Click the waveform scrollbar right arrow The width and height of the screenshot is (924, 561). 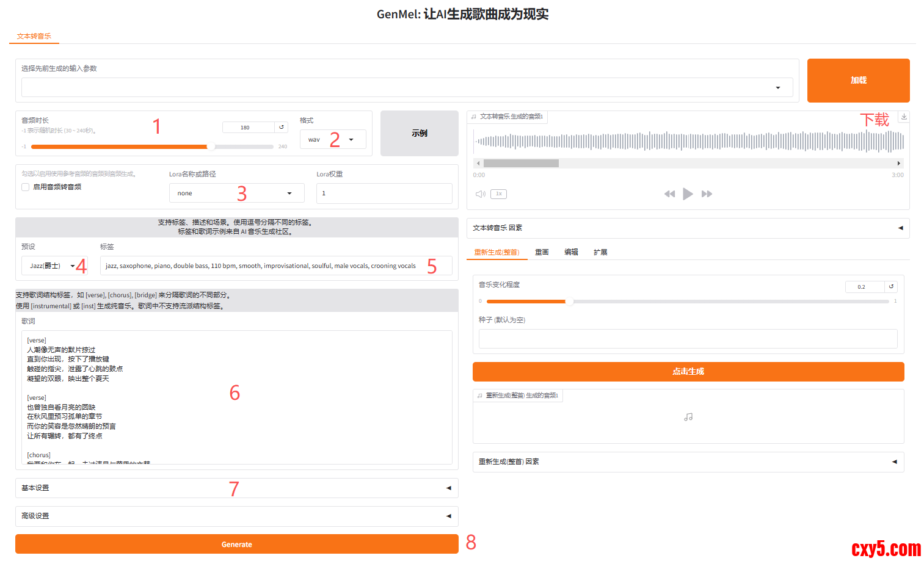(898, 164)
